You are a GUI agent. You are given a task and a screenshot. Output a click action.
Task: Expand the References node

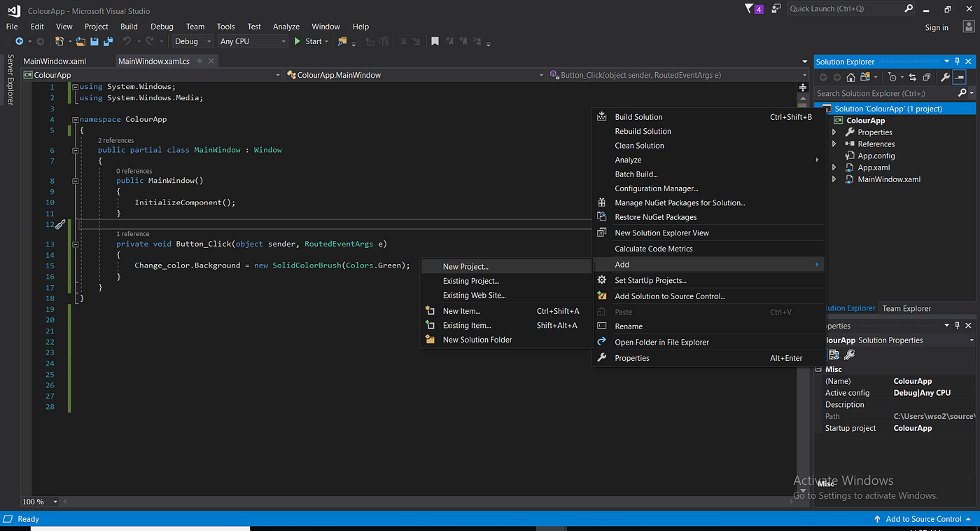click(x=834, y=144)
